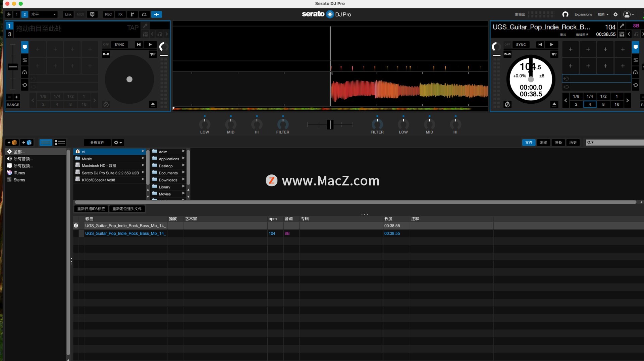644x361 pixels.
Task: Add a new crate with the crate plus icon
Action: coord(12,143)
